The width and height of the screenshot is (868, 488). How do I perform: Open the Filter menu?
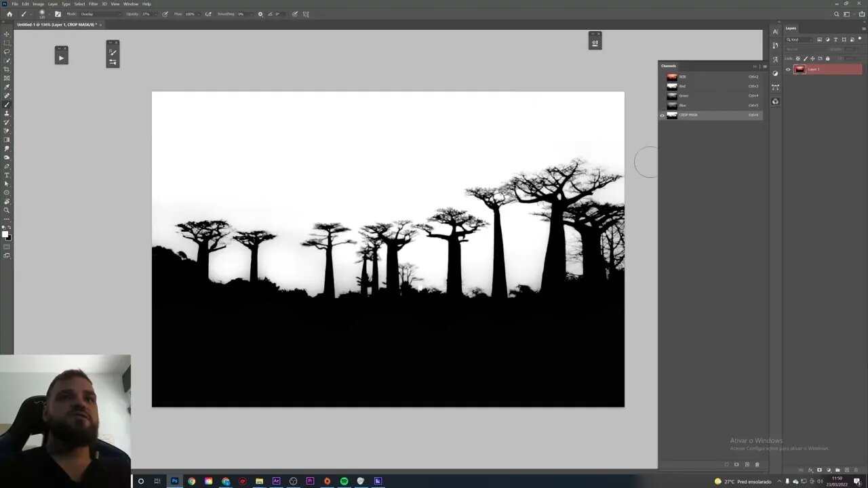[94, 4]
